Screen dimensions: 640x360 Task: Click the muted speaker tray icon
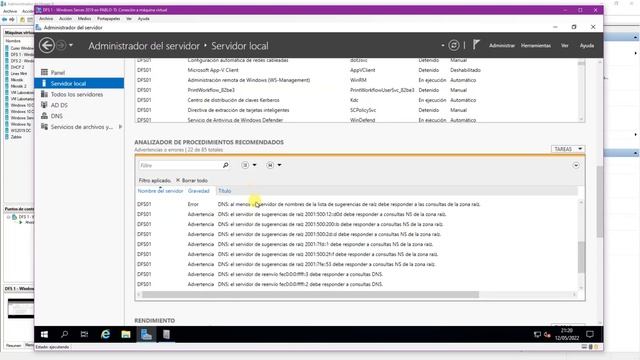tap(547, 335)
